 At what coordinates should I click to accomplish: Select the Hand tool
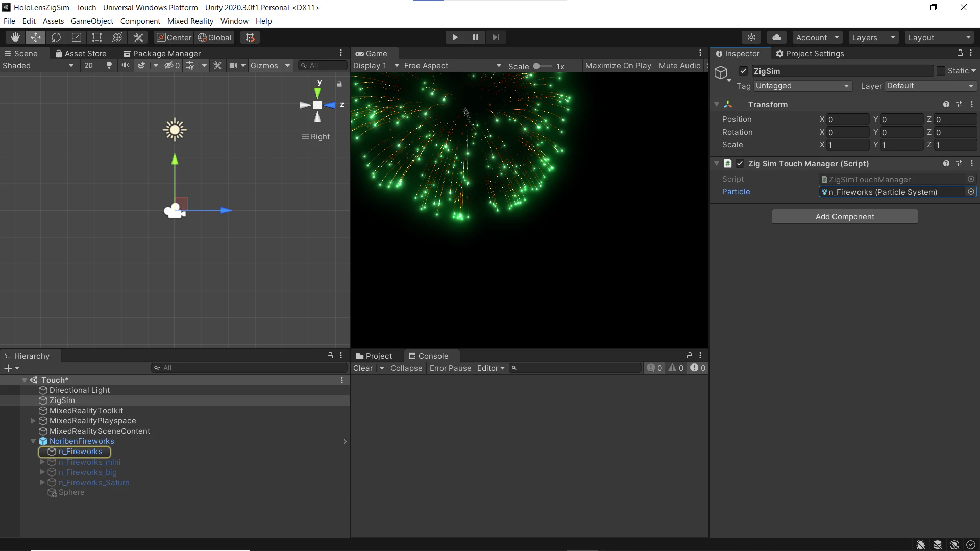click(x=15, y=37)
